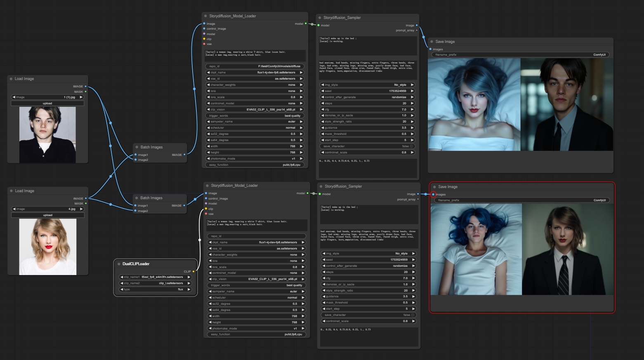Click MASK output port of 4.jpg Load Image

(x=85, y=203)
